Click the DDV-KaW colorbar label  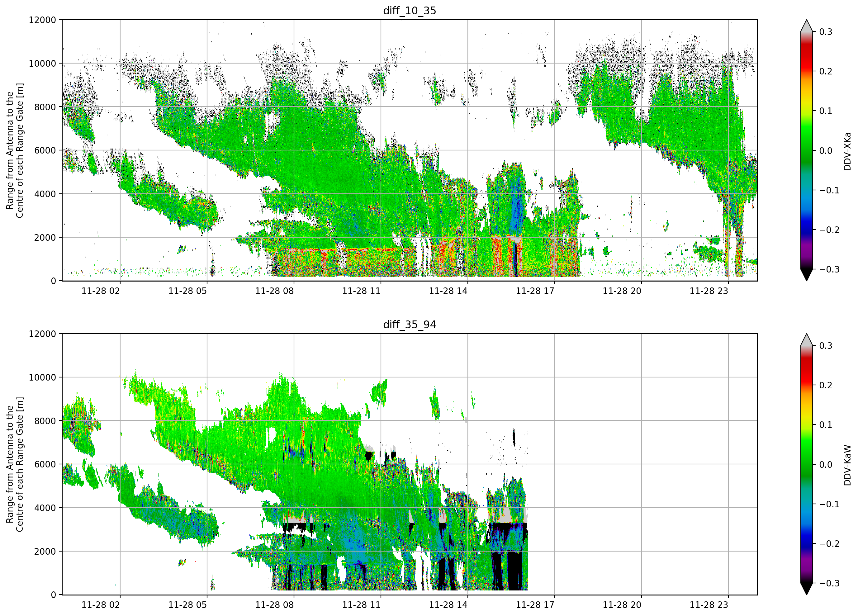click(847, 465)
